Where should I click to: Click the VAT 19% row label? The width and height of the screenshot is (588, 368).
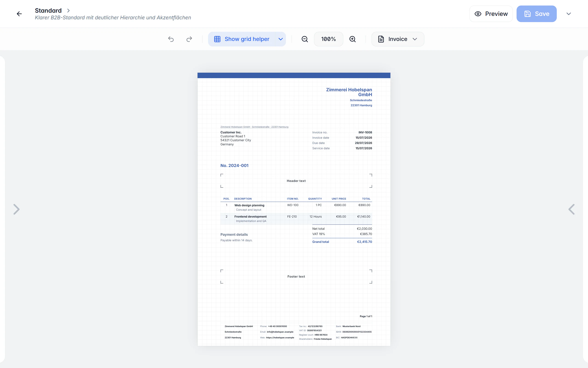click(319, 234)
